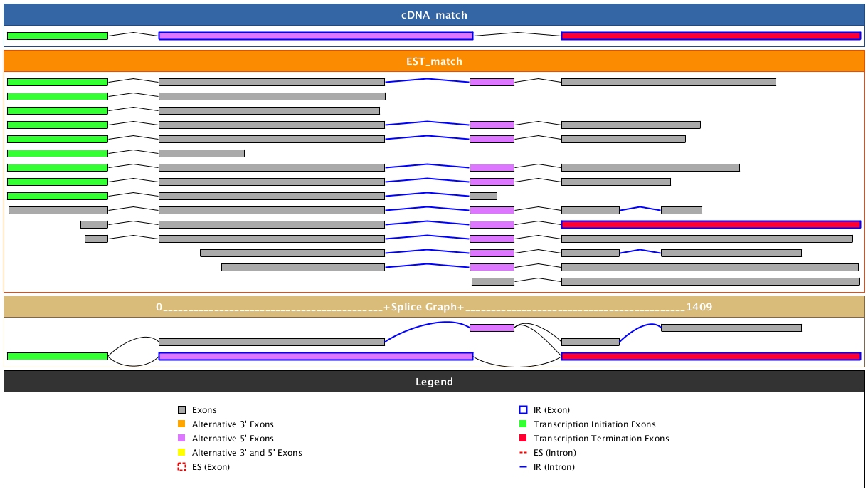Click the red dashed ES (Exon) legend icon
Screen dimensions: 868x502
coord(181,467)
